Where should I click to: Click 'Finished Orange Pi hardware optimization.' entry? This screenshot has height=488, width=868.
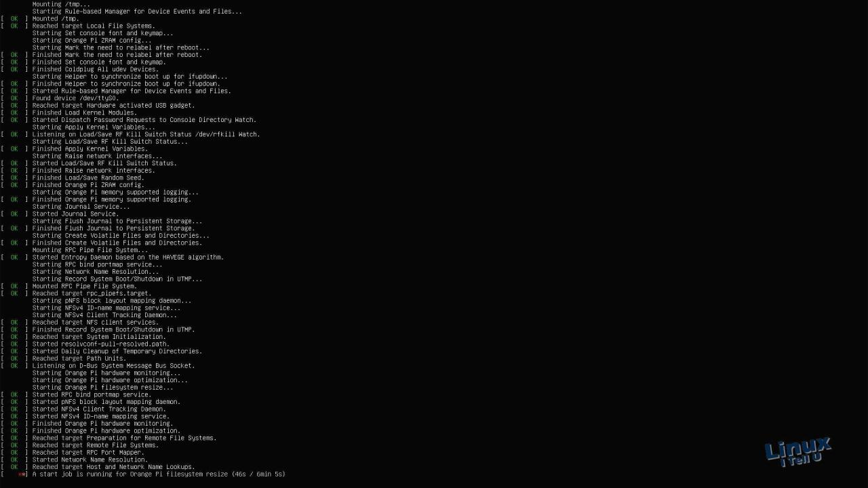coord(106,431)
